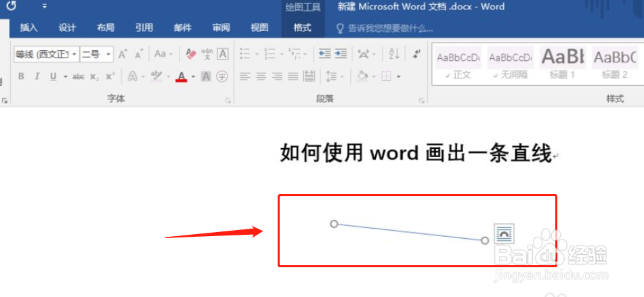644x297 pixels.
Task: Center align the paragraph
Action: click(x=261, y=76)
